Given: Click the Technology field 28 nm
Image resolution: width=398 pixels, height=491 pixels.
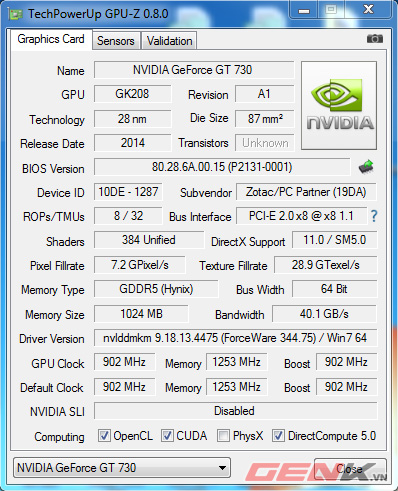Looking at the screenshot, I should click(132, 119).
